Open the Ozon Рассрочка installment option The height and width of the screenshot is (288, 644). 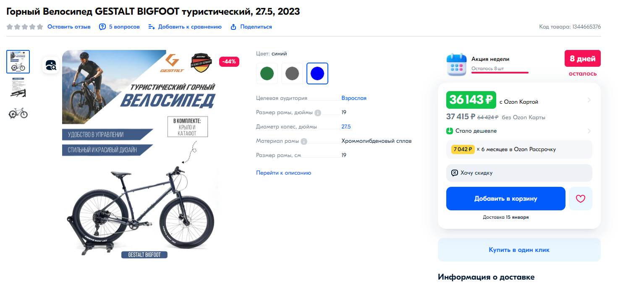pyautogui.click(x=519, y=149)
